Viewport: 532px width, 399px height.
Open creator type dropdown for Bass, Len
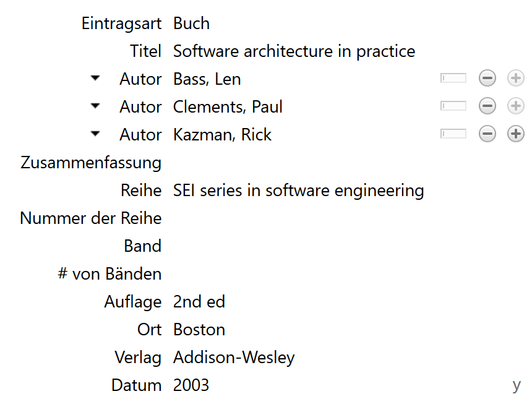95,79
